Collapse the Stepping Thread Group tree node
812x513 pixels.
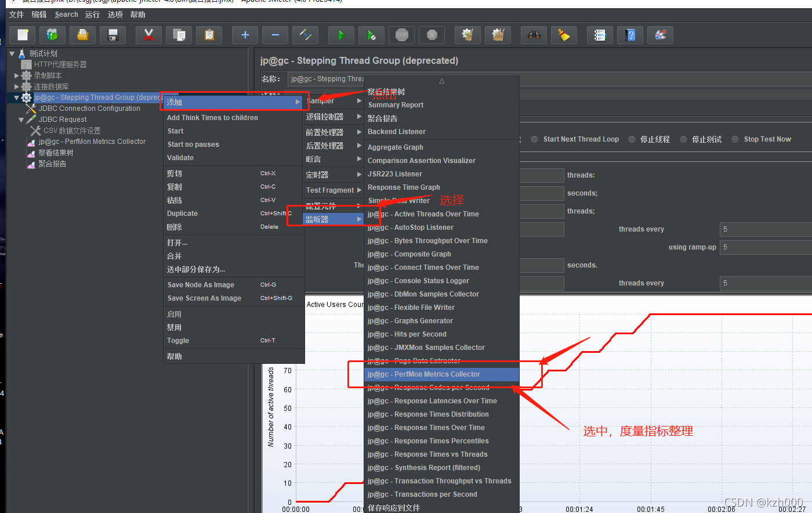tap(17, 97)
